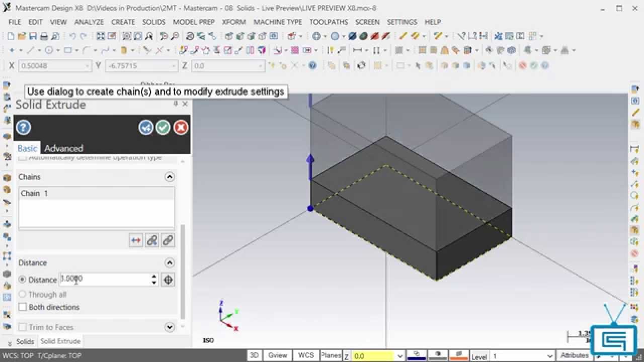Accept extrude with green checkmark
644x362 pixels.
tap(163, 127)
